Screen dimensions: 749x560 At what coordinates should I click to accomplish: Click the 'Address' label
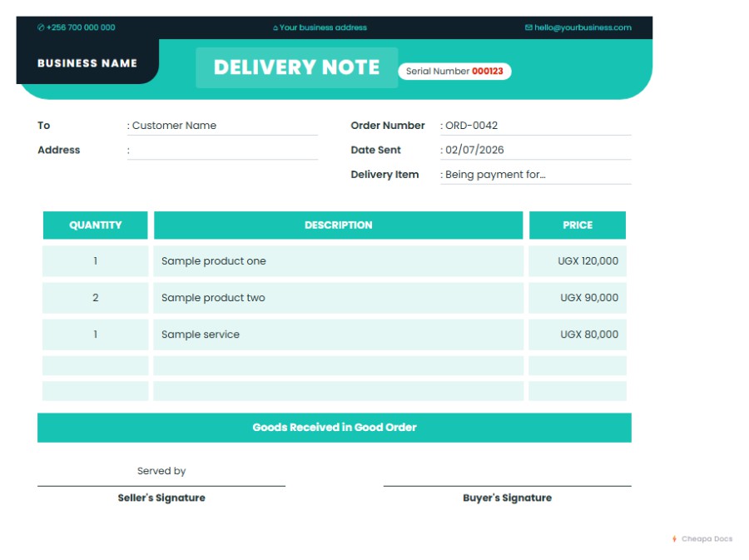59,150
